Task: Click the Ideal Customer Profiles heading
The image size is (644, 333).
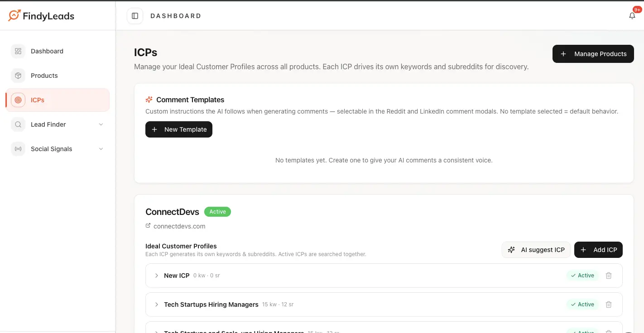Action: point(181,246)
